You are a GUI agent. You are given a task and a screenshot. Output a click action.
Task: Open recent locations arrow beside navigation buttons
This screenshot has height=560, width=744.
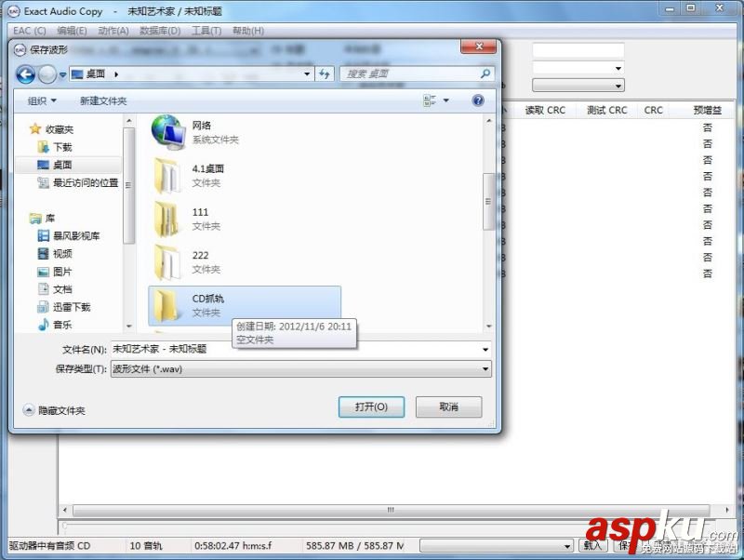(x=62, y=74)
